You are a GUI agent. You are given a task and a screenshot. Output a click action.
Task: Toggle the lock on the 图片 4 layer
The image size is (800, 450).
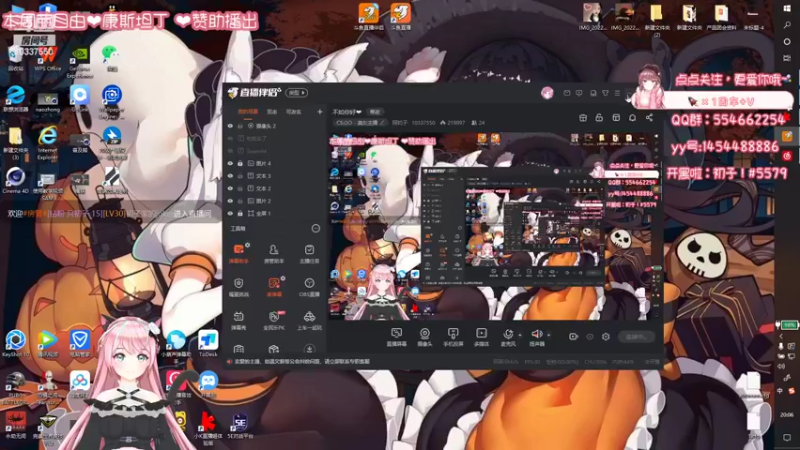(x=240, y=163)
